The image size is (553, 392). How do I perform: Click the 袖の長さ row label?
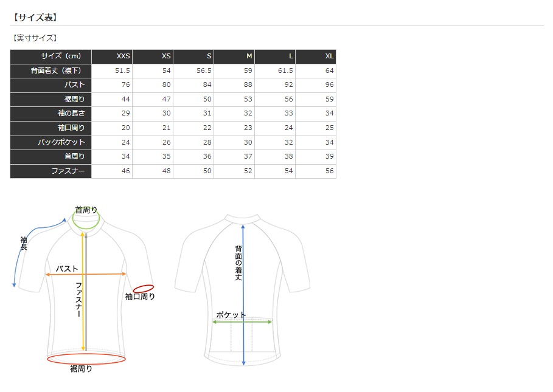tap(50, 114)
